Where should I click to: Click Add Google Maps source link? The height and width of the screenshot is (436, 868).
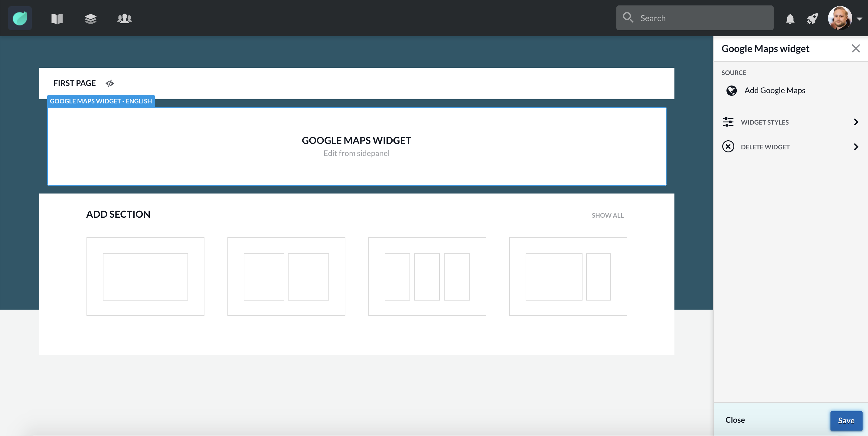tap(775, 91)
